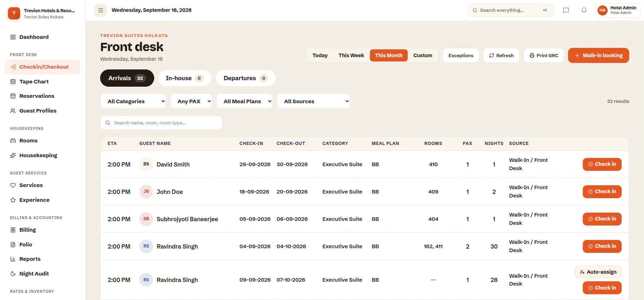Expand the All Categories dropdown
The width and height of the screenshot is (644, 300).
coord(133,101)
